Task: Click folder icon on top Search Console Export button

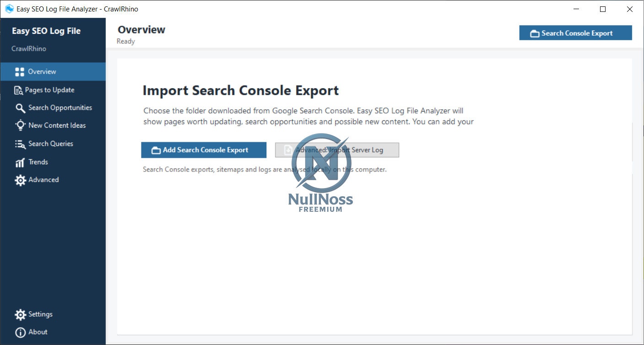Action: coord(535,33)
